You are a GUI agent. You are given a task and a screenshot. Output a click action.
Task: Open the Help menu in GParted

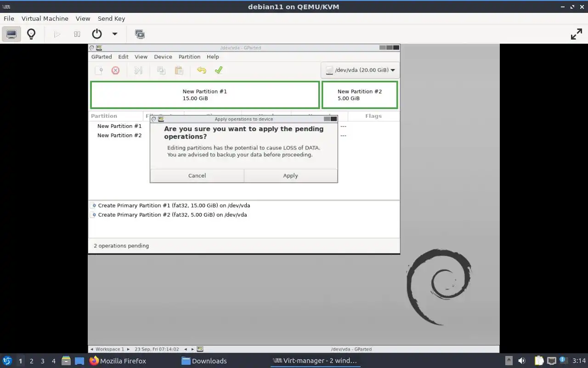coord(213,57)
